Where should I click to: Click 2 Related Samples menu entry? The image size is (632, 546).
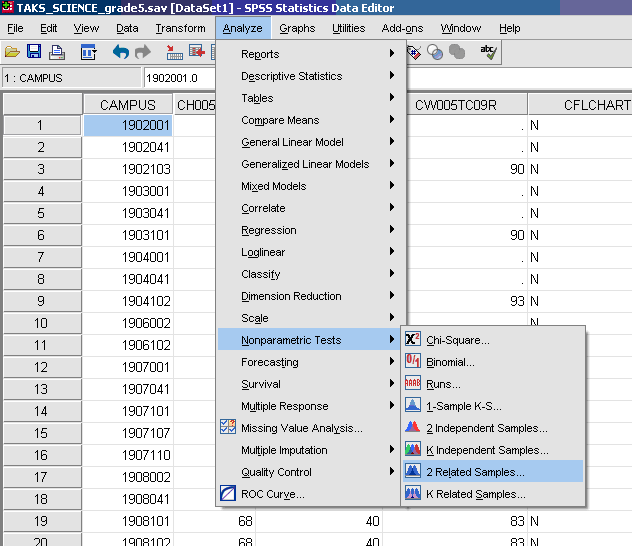click(475, 472)
